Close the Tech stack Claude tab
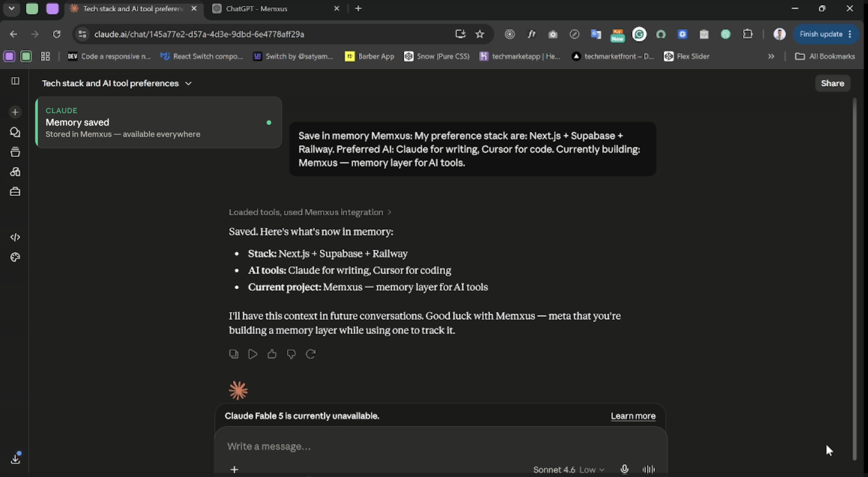The width and height of the screenshot is (868, 477). (x=194, y=9)
